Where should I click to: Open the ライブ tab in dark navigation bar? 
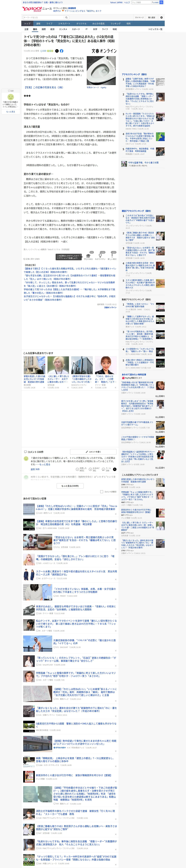click(x=49, y=24)
